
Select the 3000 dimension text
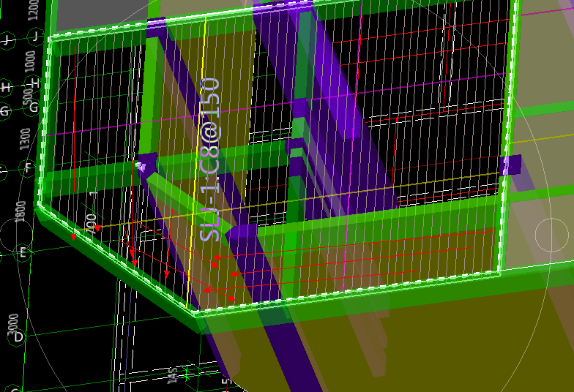(13, 324)
